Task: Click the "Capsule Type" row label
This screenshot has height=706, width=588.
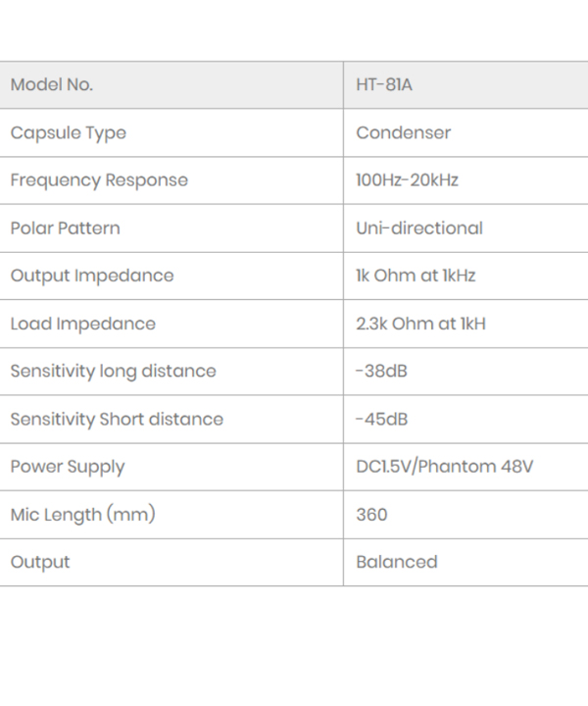Action: [69, 132]
